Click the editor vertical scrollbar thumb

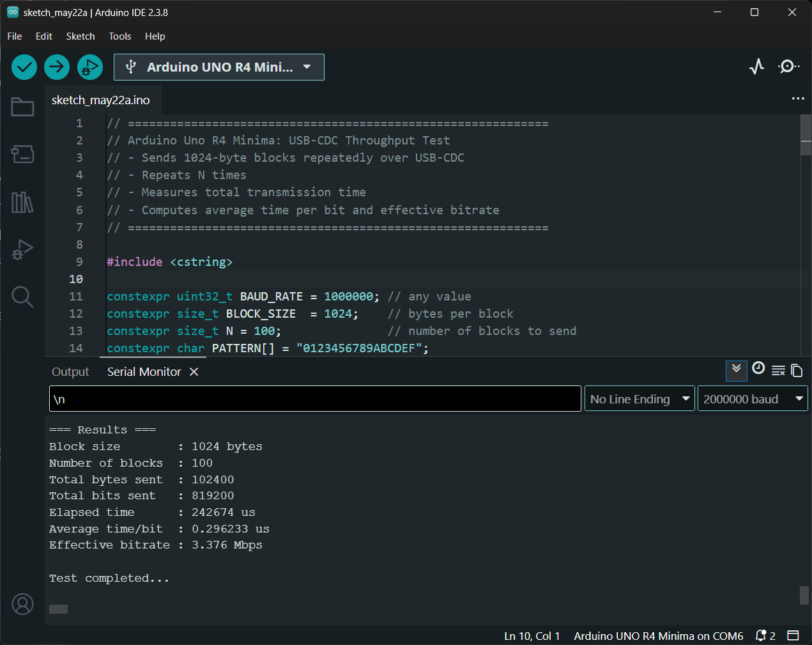click(806, 135)
